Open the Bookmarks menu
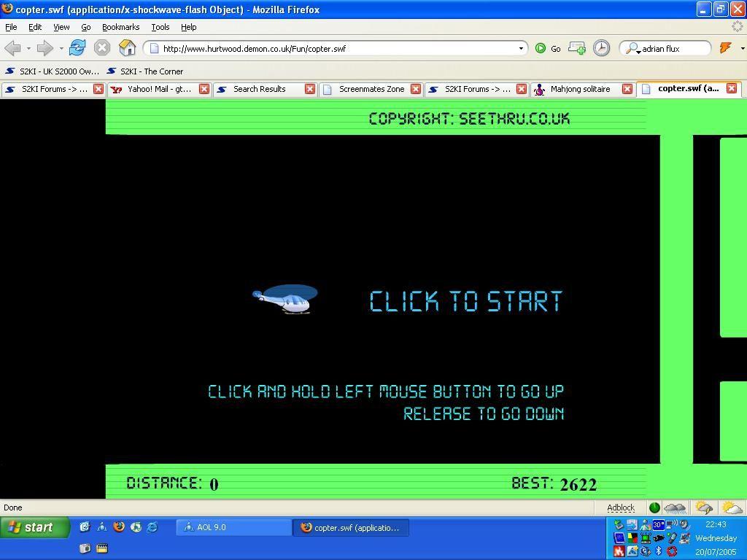This screenshot has height=560, width=747. 120,27
